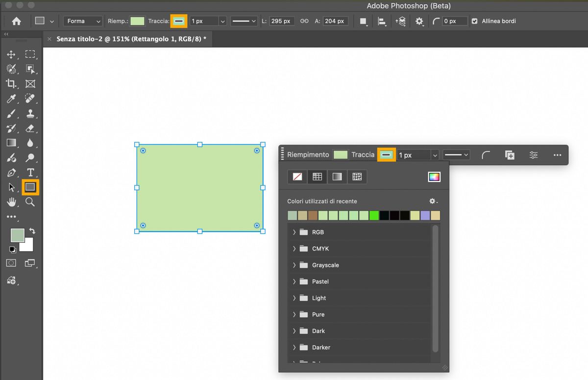This screenshot has height=380, width=588.
Task: Select the Crop tool
Action: tap(11, 84)
